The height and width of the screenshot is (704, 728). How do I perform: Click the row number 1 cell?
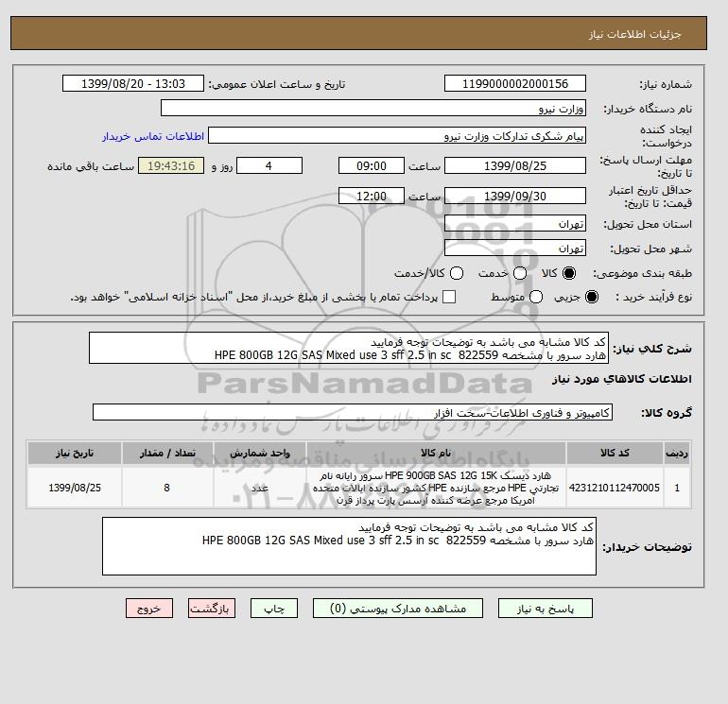pyautogui.click(x=677, y=488)
